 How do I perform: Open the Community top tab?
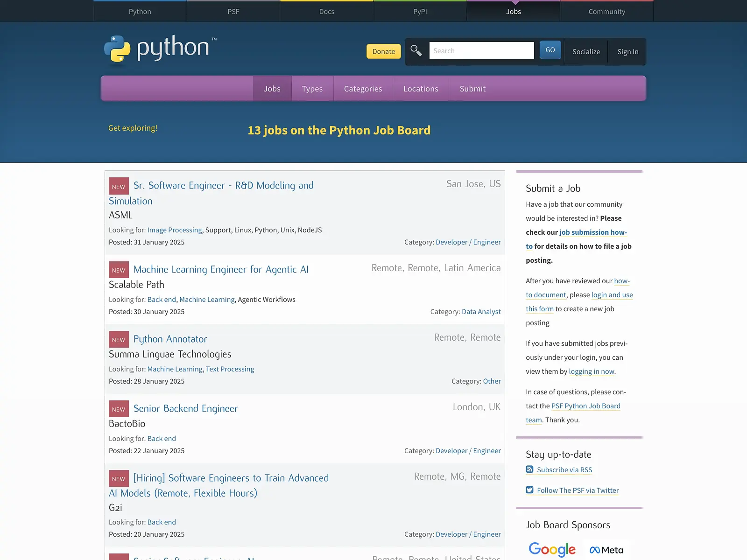pos(606,11)
